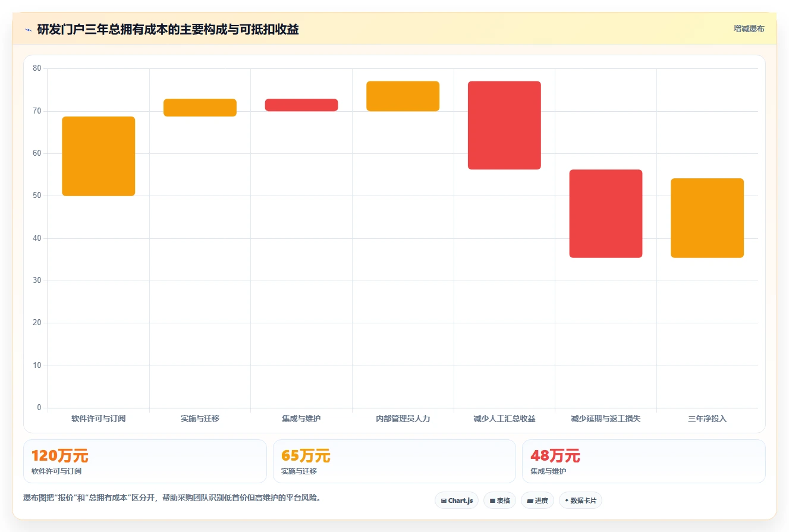Open the 120万元 软件许可与订阅 card

pyautogui.click(x=145, y=461)
